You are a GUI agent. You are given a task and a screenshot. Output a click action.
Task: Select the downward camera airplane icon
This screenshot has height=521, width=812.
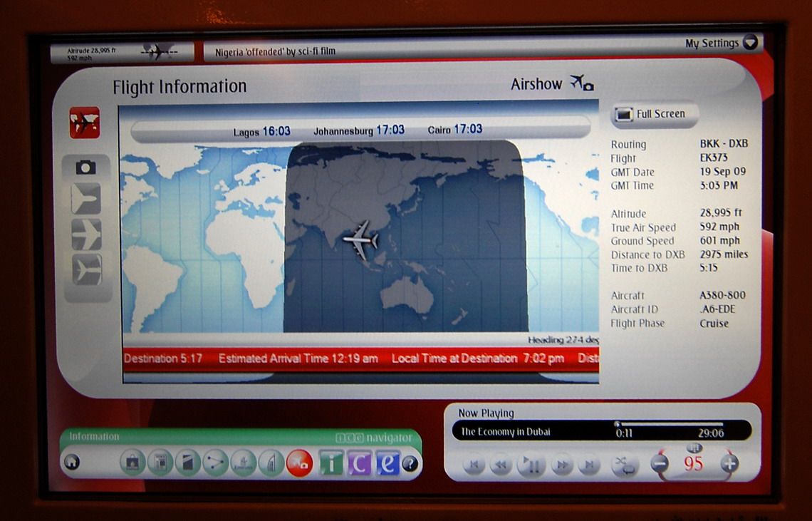pos(85,270)
